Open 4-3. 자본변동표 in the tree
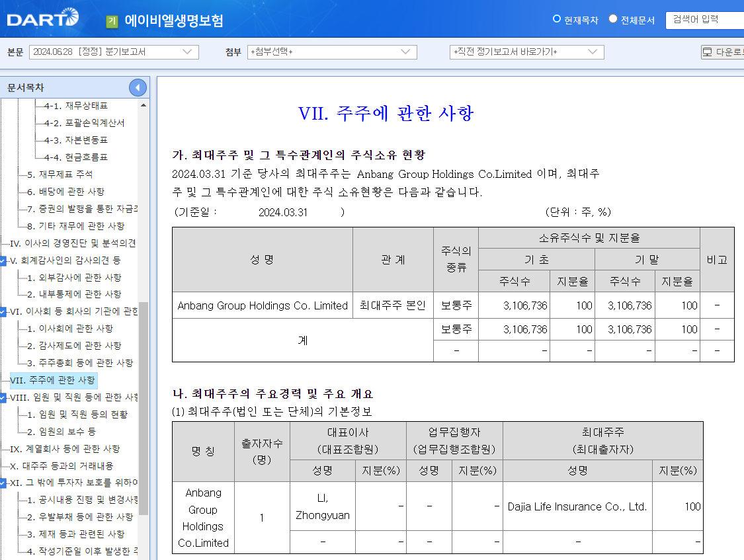Image resolution: width=744 pixels, height=560 pixels. pyautogui.click(x=75, y=140)
